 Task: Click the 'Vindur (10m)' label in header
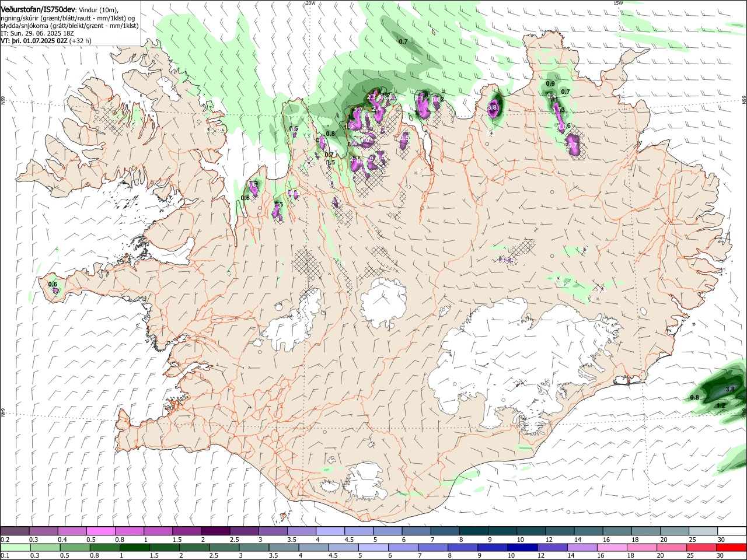(x=98, y=9)
